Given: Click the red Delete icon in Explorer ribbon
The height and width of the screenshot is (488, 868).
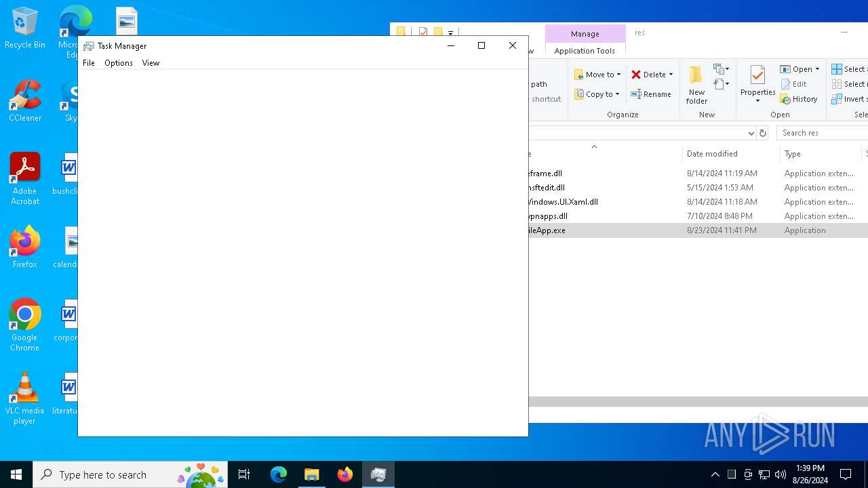Looking at the screenshot, I should point(636,75).
